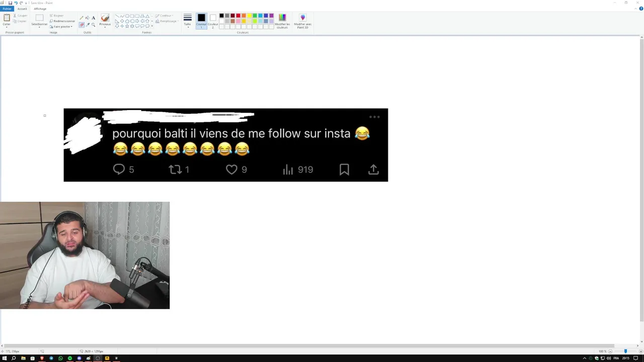Open File Explorer from the taskbar
Image resolution: width=644 pixels, height=362 pixels.
pyautogui.click(x=23, y=358)
